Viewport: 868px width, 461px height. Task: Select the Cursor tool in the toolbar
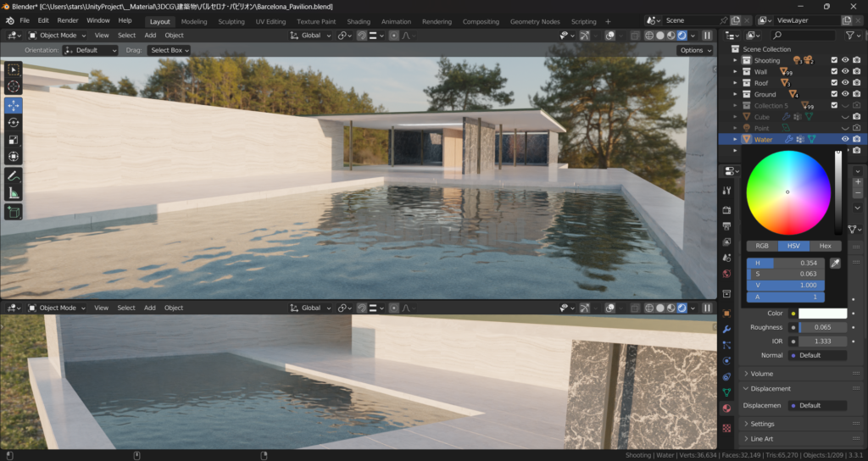(x=14, y=86)
